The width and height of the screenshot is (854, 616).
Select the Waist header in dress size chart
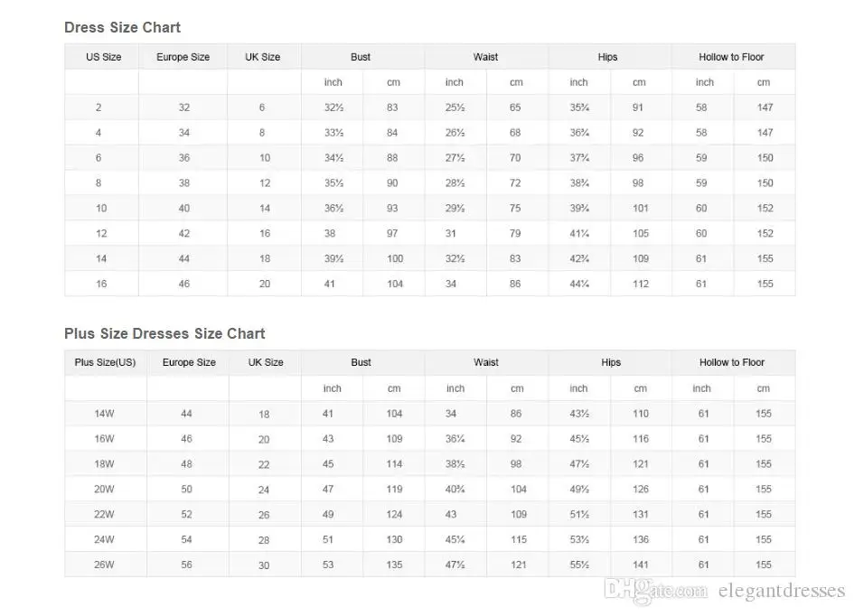pos(485,57)
